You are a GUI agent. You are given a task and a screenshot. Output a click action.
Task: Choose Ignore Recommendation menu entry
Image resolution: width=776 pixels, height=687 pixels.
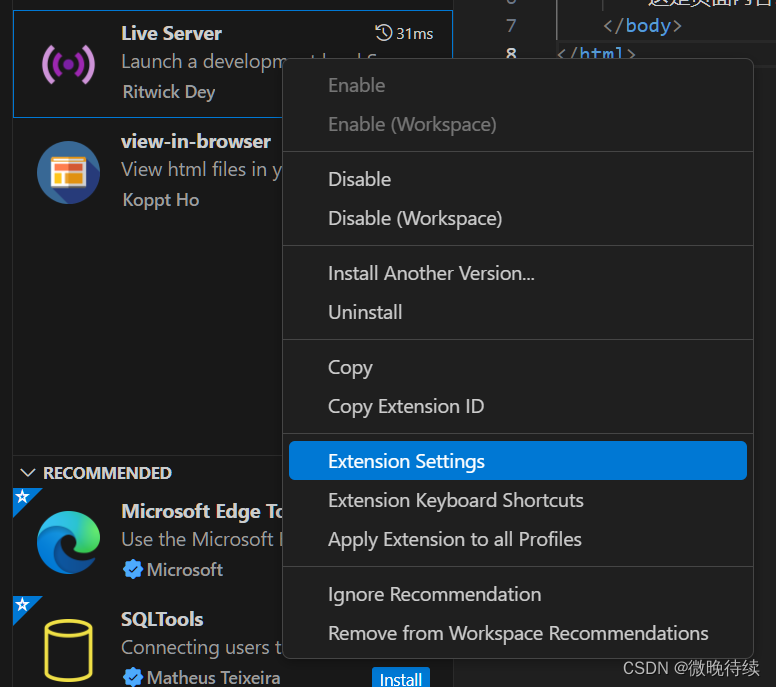point(518,594)
